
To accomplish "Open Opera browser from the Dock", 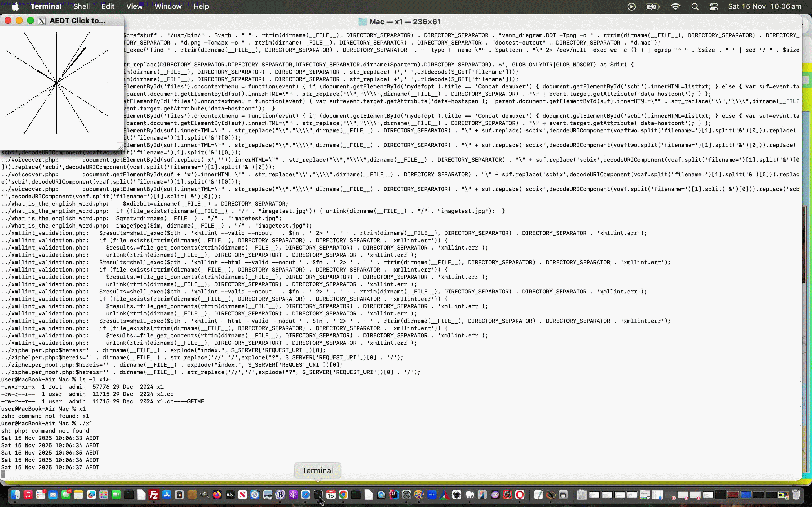I will (520, 495).
